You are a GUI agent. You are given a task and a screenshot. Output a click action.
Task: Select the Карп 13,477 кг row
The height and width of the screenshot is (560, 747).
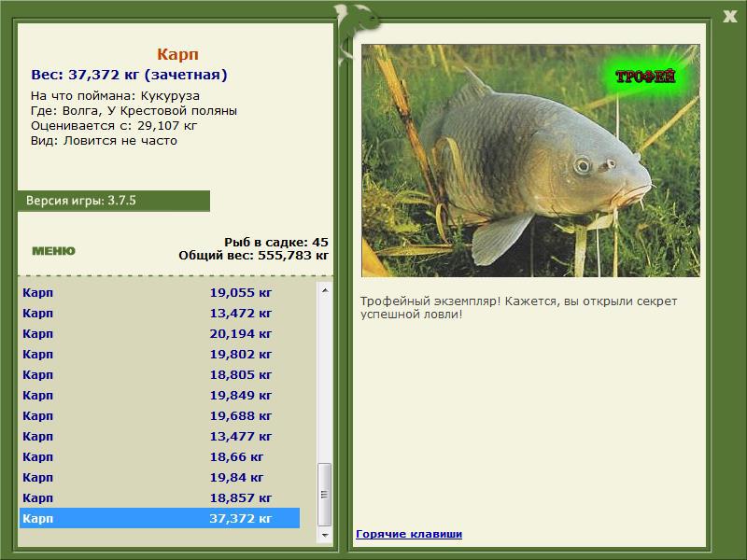pos(160,436)
